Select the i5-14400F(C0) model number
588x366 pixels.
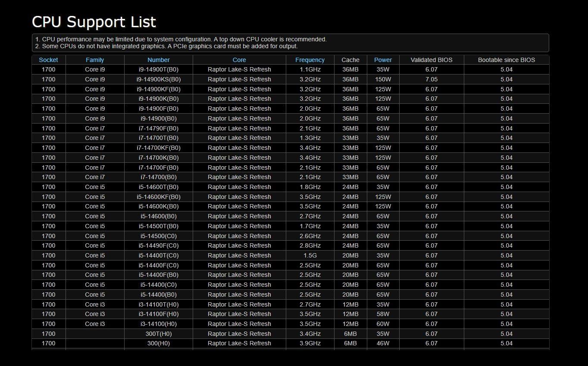(x=159, y=265)
